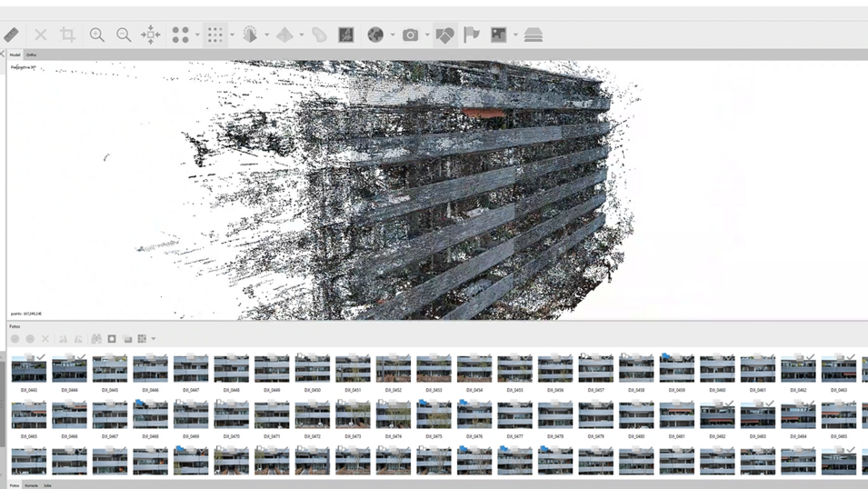Viewport: 868px width, 489px height.
Task: Show the point cloud four-dots view
Action: [x=181, y=35]
